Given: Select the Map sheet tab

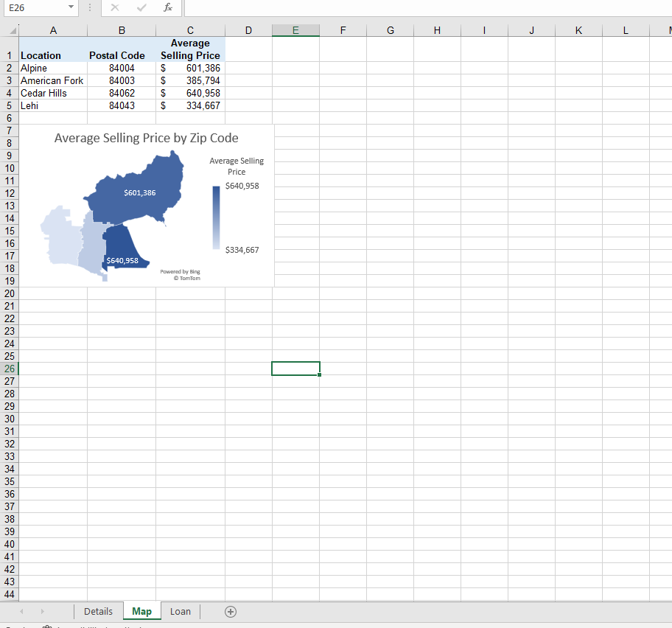Looking at the screenshot, I should click(x=142, y=612).
